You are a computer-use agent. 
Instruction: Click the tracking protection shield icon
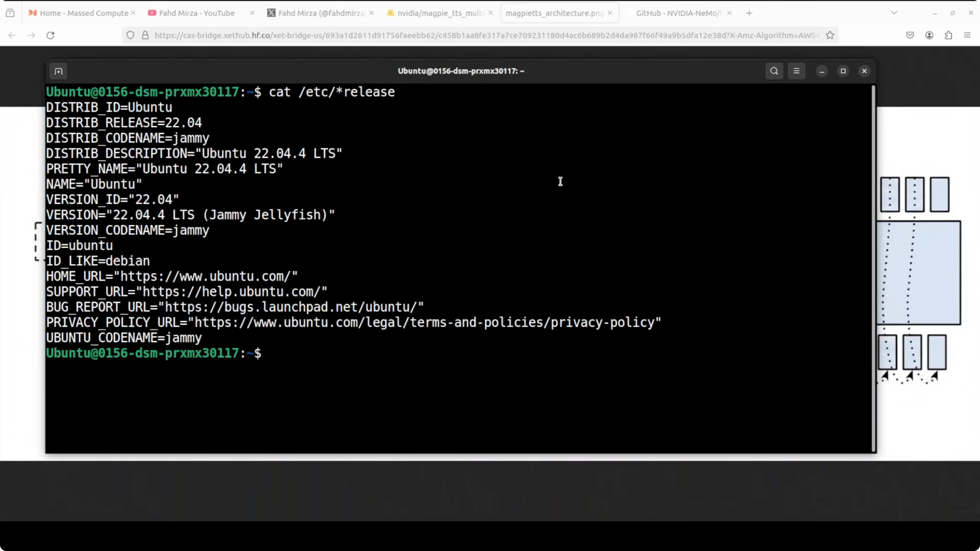click(x=130, y=35)
